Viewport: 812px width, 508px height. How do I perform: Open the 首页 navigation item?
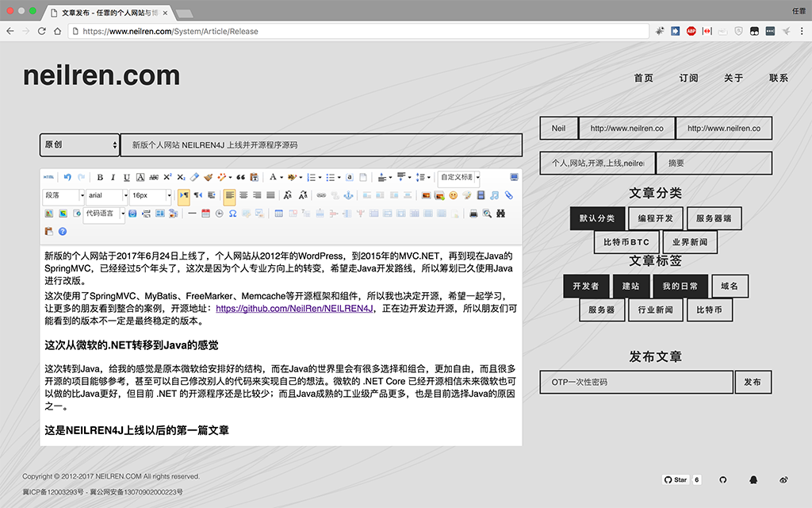[x=644, y=79]
